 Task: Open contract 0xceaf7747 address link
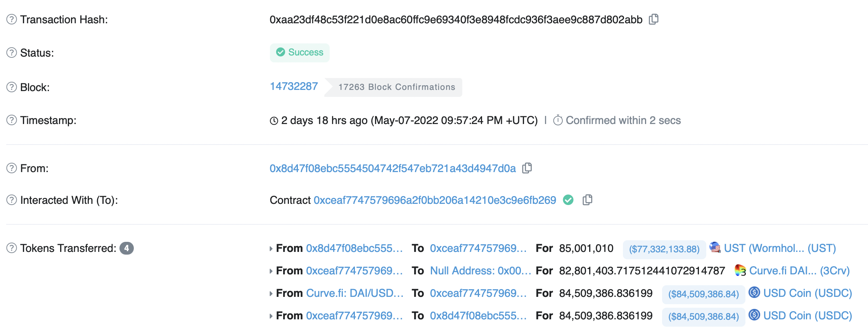(x=434, y=200)
